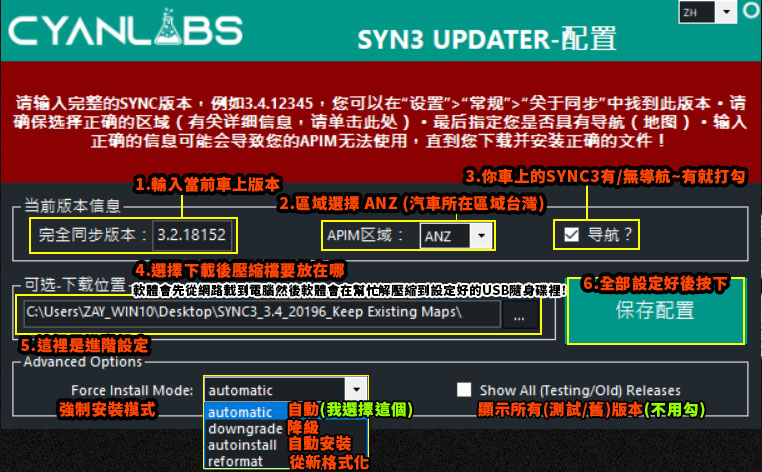Click the save configuration button
This screenshot has height=472, width=762.
coord(655,311)
